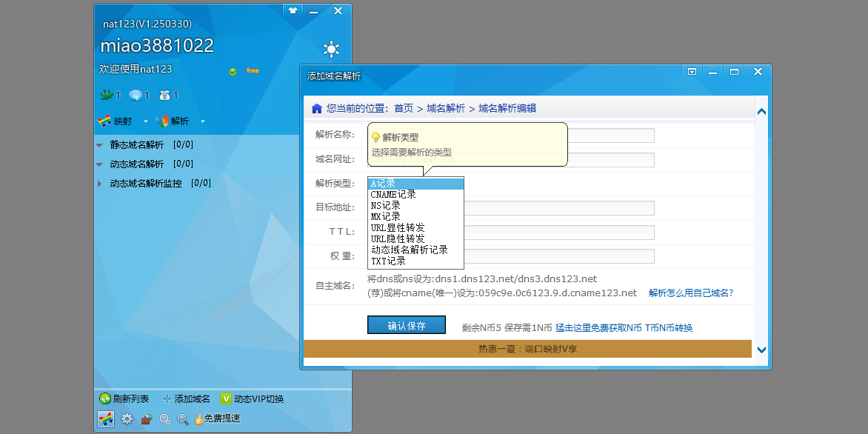Click the username miao3881022
This screenshot has width=868, height=434.
point(157,45)
